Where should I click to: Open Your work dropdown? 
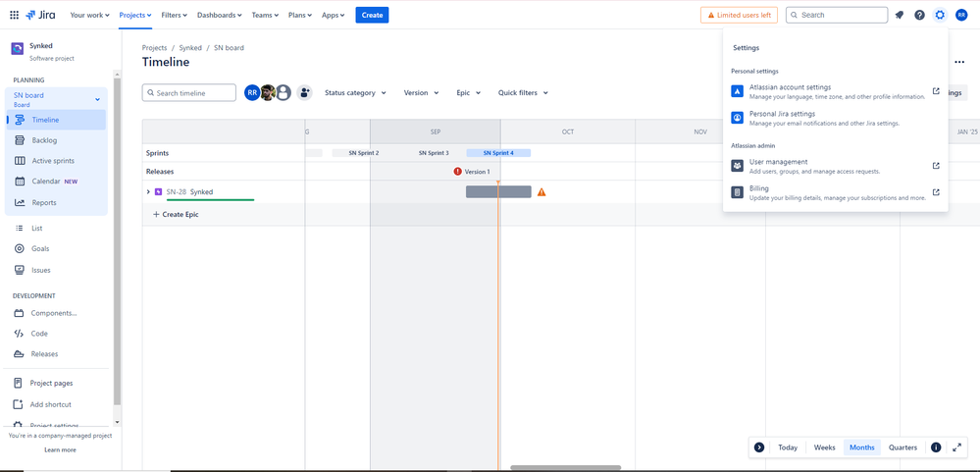click(x=89, y=15)
